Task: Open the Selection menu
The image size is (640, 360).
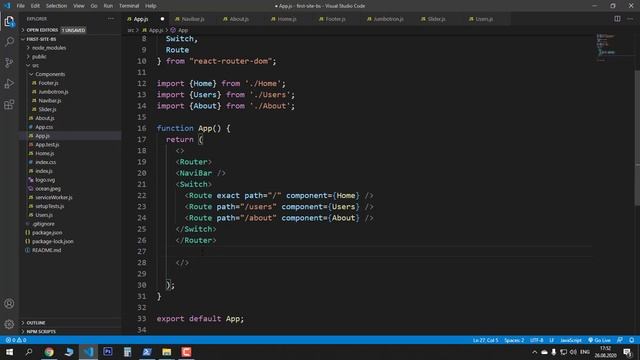Action: click(x=56, y=6)
